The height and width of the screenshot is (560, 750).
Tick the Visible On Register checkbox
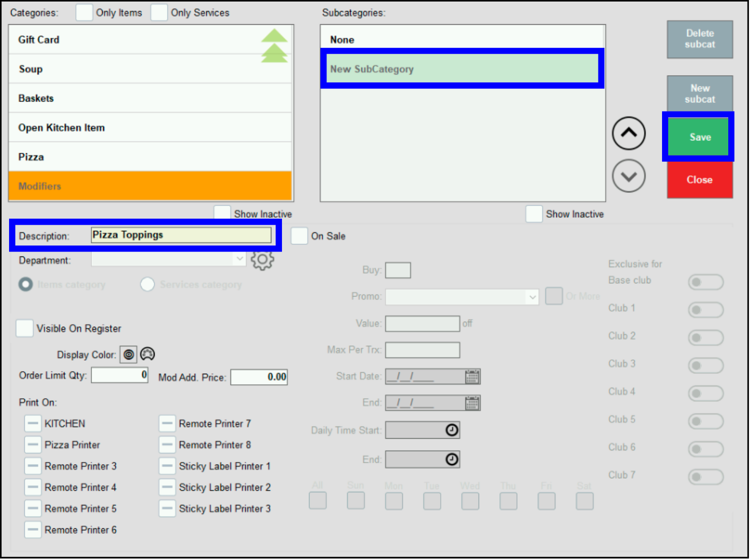25,328
